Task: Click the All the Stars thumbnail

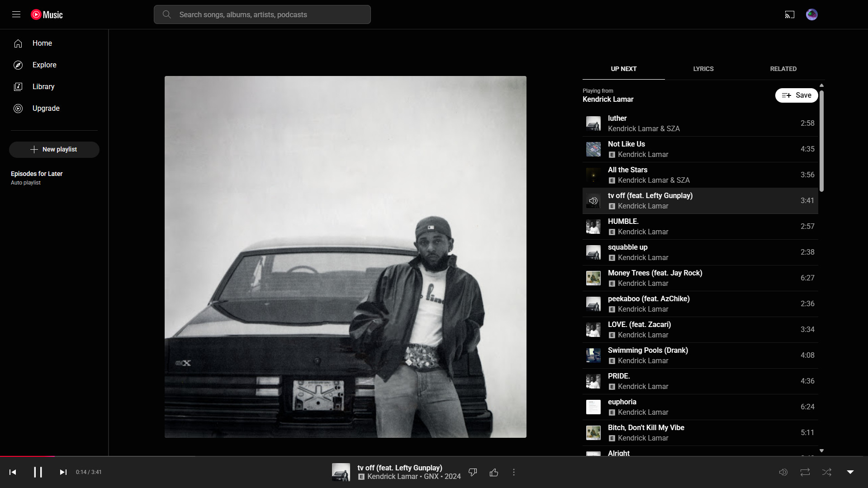Action: coord(593,175)
